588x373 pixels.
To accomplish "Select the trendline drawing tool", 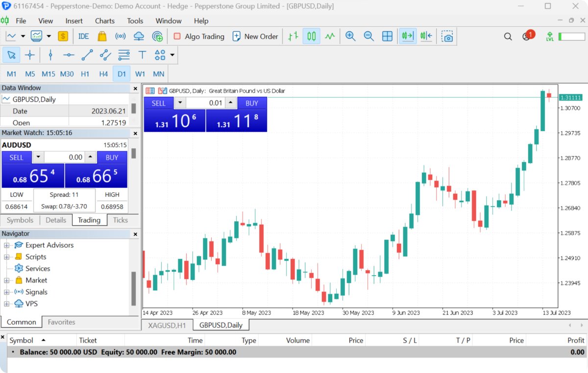I will point(87,55).
